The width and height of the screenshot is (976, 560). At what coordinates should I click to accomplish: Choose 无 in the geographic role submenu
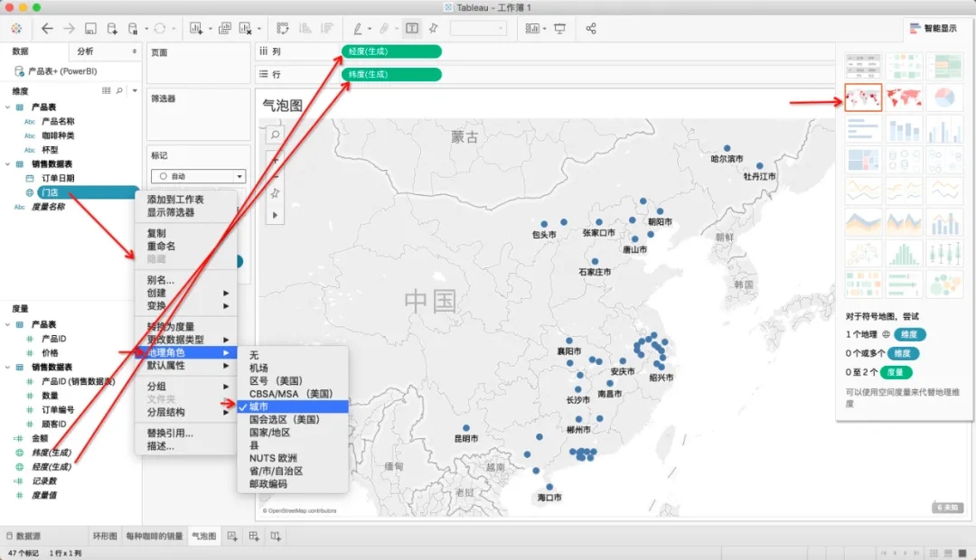click(254, 355)
